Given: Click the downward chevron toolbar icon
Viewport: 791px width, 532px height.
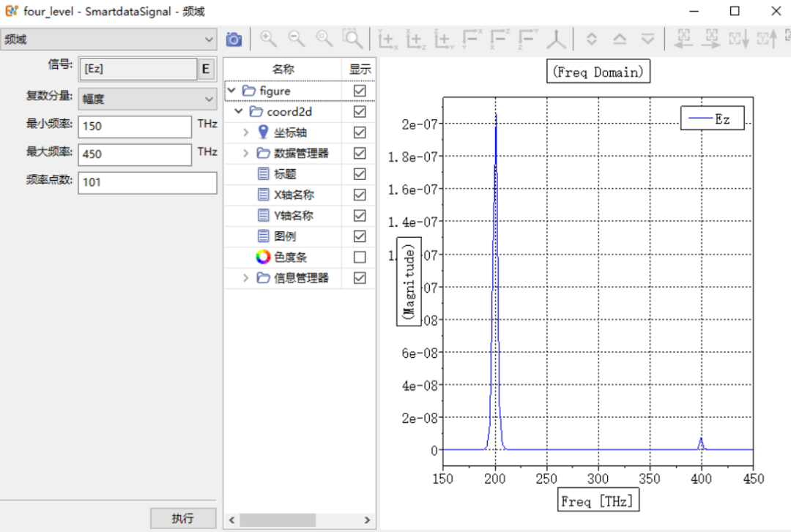Looking at the screenshot, I should click(647, 39).
